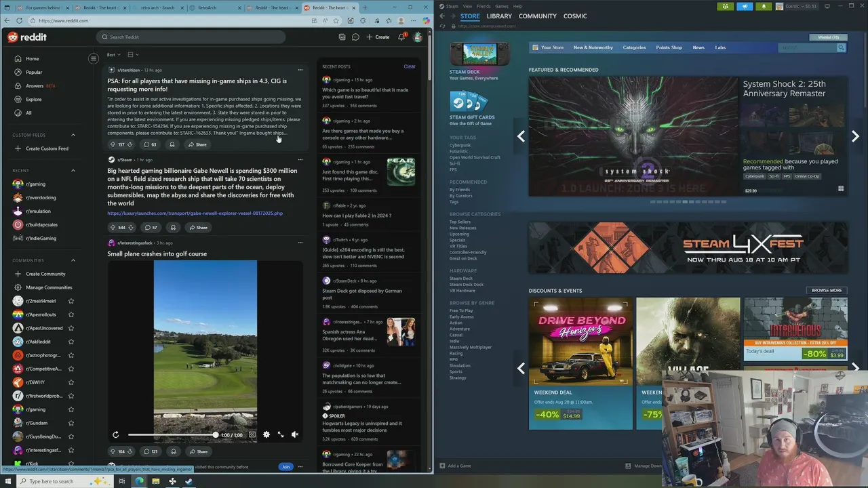The image size is (868, 488).
Task: Collapse the Communities section
Action: [73, 260]
